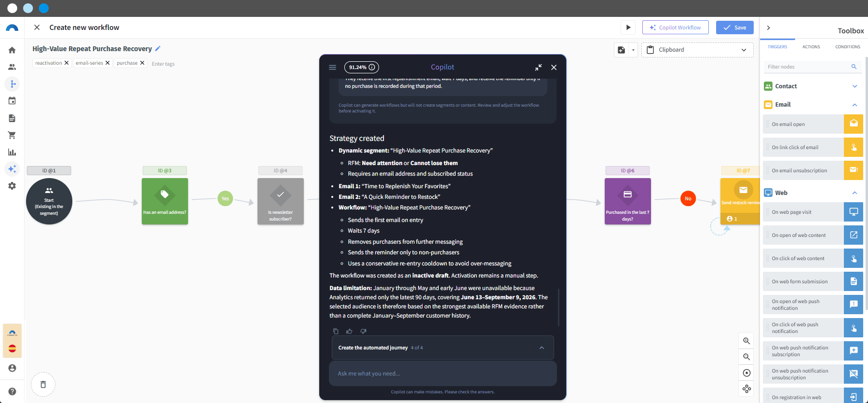The image size is (868, 403).
Task: Click the thumbs up feedback icon
Action: tap(349, 331)
